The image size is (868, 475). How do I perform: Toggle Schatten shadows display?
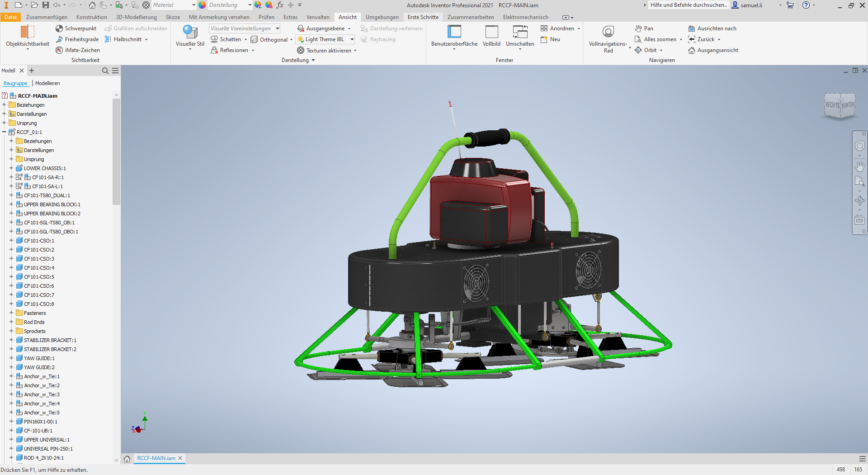pyautogui.click(x=215, y=39)
